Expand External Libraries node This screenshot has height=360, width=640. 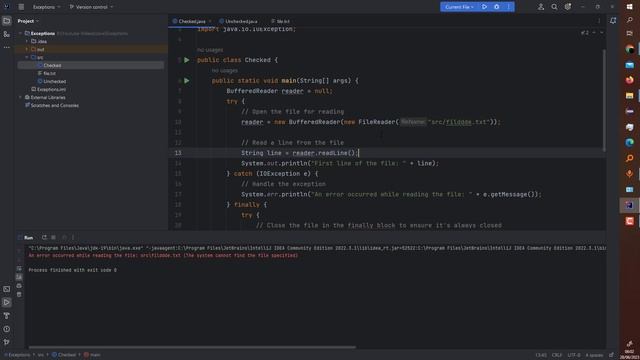coord(20,98)
